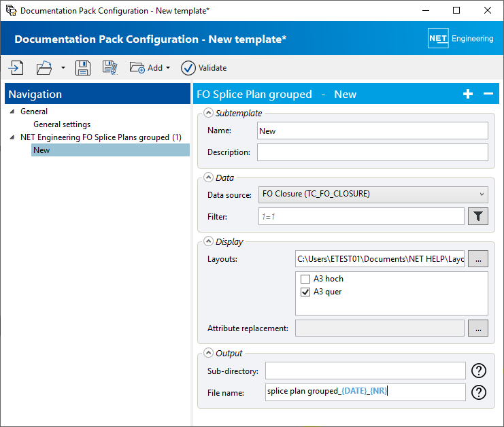
Task: Select General settings in navigation
Action: (62, 124)
